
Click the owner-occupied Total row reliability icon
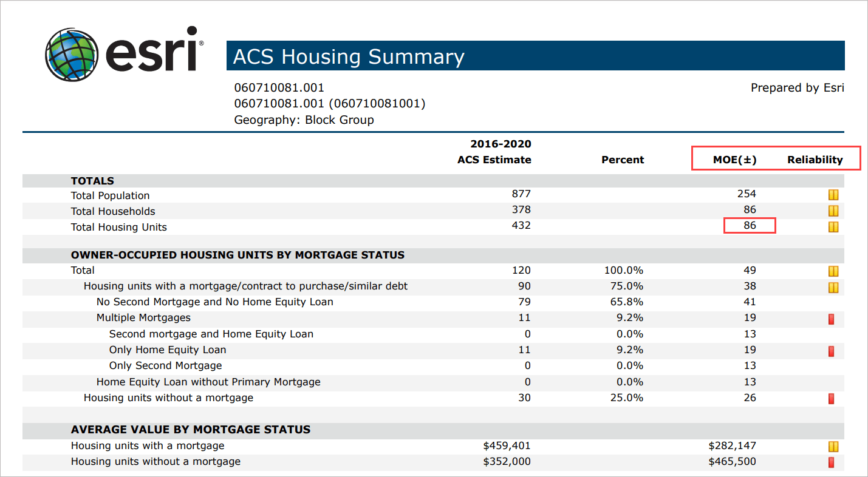[x=833, y=271]
